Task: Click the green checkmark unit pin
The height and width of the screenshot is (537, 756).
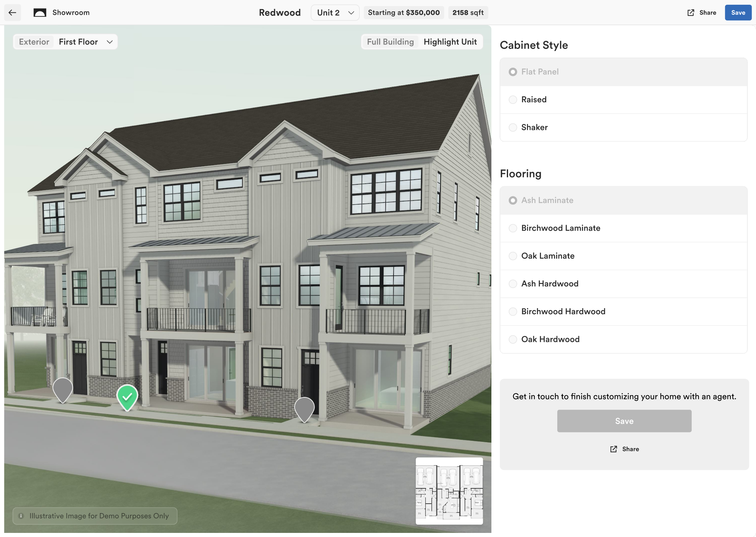Action: (127, 396)
